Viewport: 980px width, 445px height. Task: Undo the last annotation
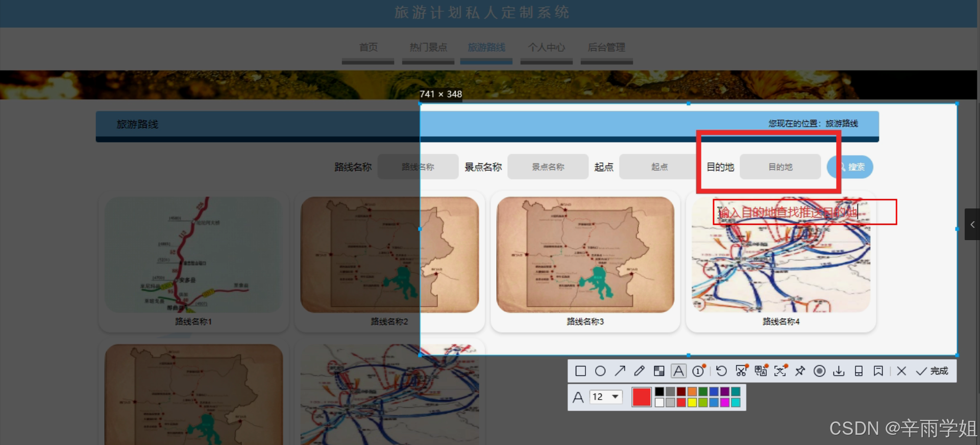click(x=721, y=371)
